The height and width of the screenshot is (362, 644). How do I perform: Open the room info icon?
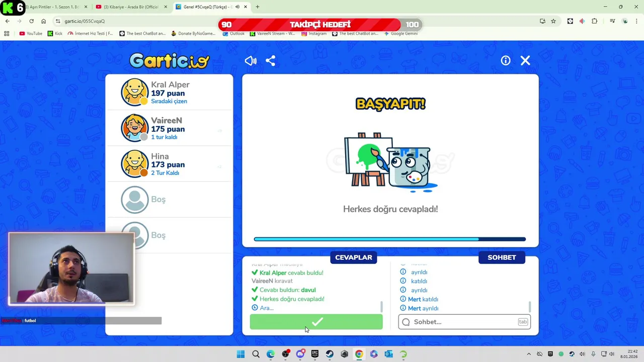click(506, 60)
